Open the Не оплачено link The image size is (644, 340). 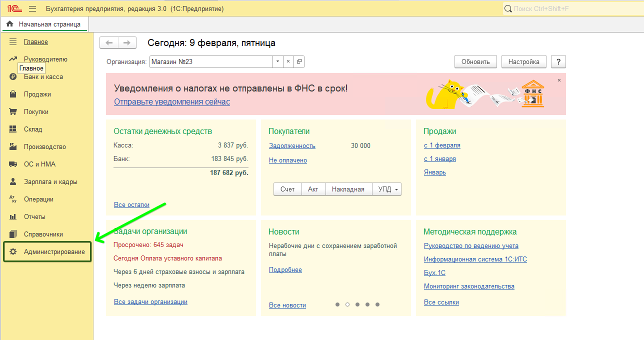288,160
